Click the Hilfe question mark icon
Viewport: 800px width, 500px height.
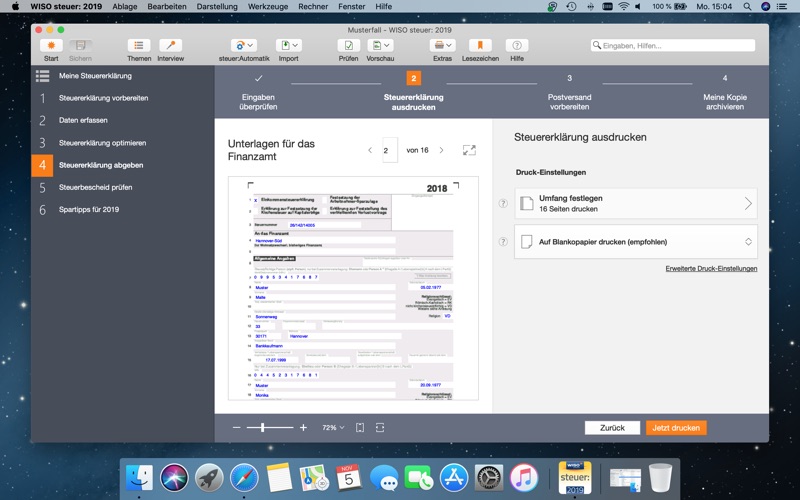(517, 46)
